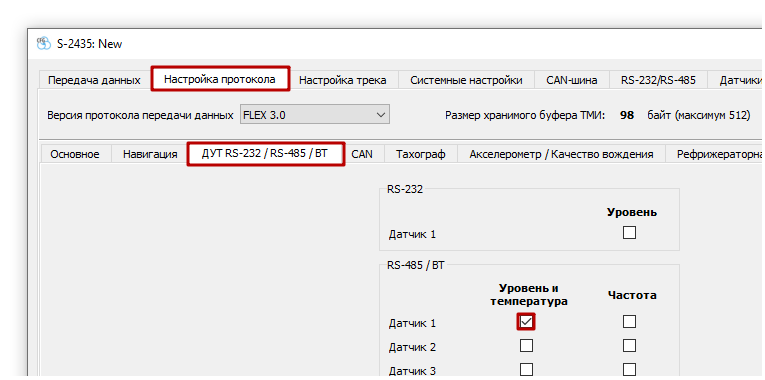Viewport: 765px width, 380px height.
Task: Open the FLEX 3.0 protocol version dropdown
Action: (x=315, y=115)
